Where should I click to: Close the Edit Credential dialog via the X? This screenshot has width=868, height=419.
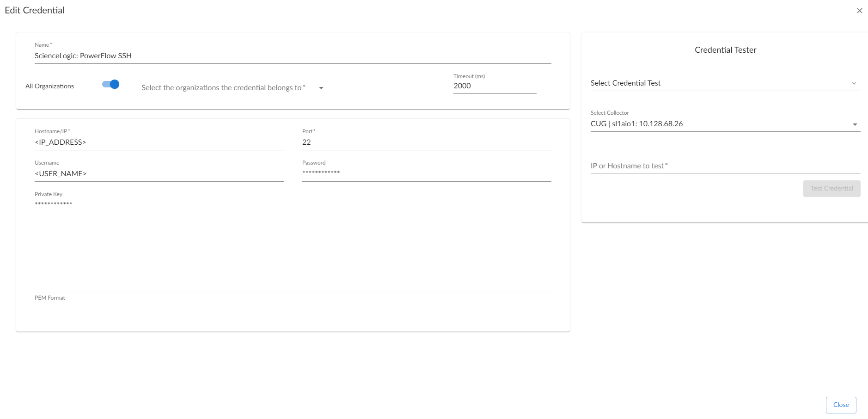pos(859,10)
